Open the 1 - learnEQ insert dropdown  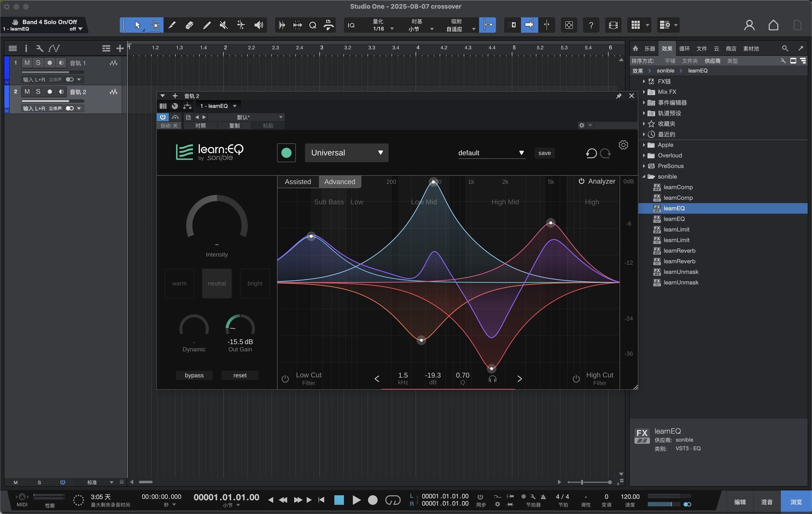[218, 106]
